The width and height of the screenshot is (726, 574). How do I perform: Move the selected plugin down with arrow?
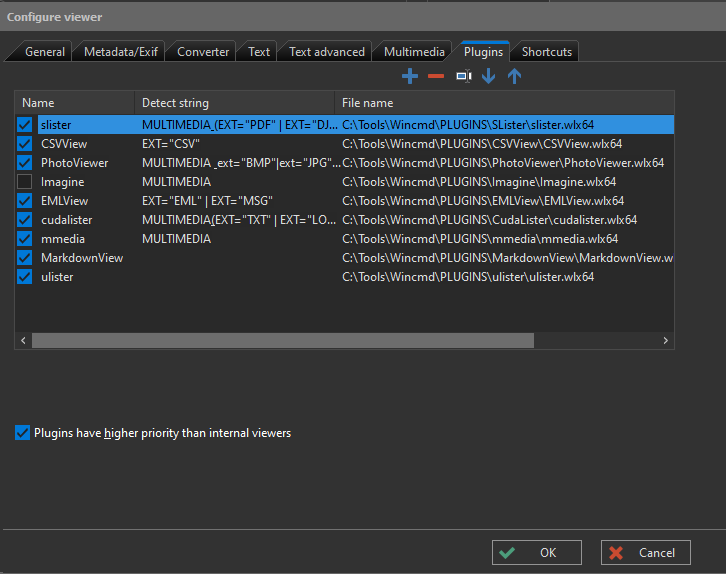coord(488,76)
